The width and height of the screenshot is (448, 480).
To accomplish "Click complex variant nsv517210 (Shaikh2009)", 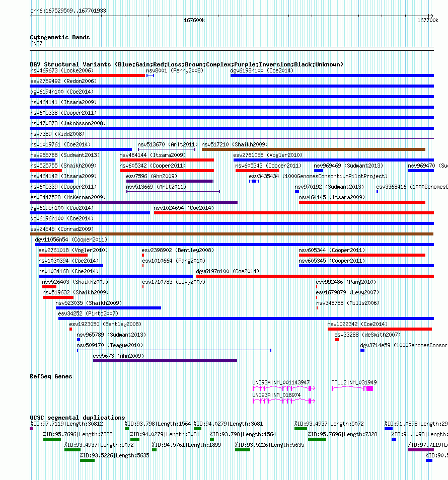I will click(x=314, y=149).
